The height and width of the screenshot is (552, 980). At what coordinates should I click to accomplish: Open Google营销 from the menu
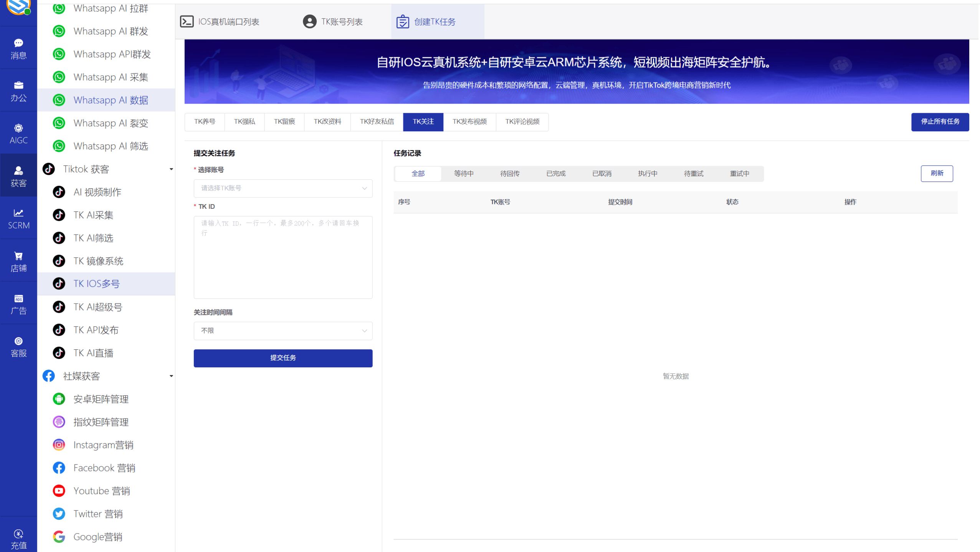(x=98, y=537)
